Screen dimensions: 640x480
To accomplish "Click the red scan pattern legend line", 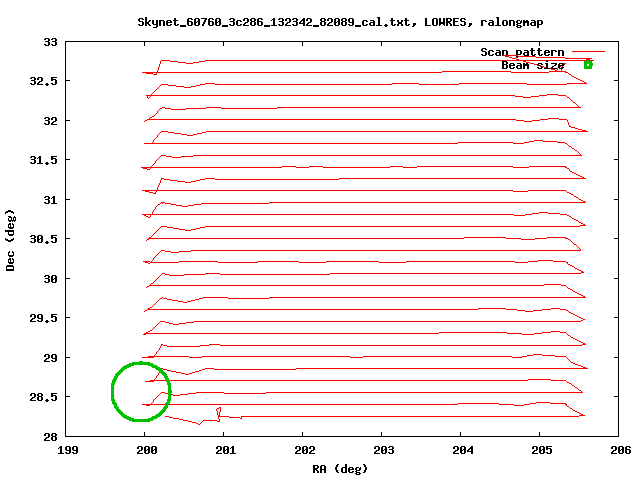I will pos(588,52).
